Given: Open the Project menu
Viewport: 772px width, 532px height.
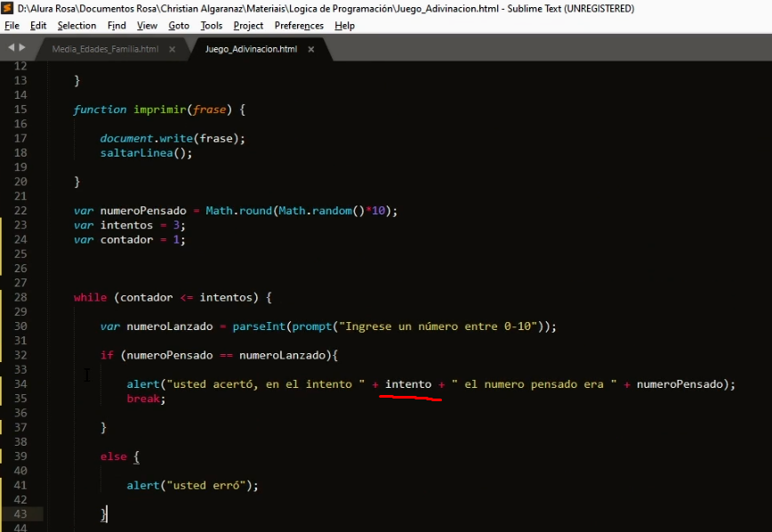Looking at the screenshot, I should click(x=248, y=26).
